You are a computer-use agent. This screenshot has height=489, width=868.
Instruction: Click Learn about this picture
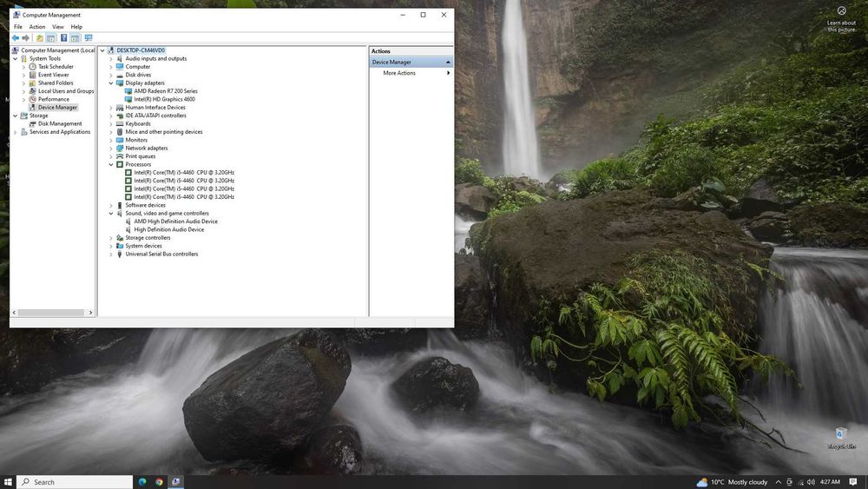click(841, 20)
